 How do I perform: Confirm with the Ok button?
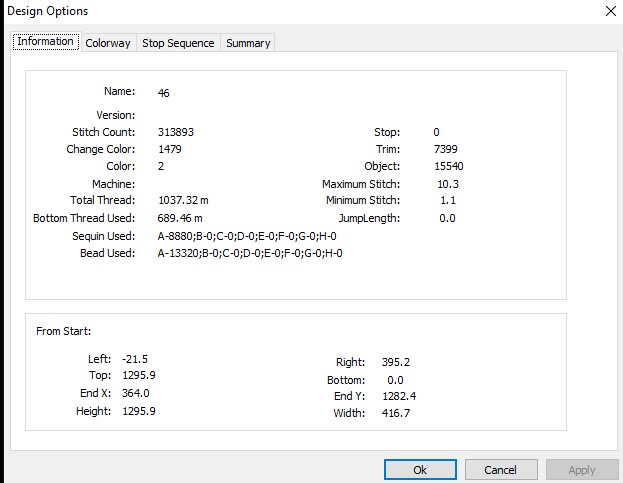tap(420, 470)
